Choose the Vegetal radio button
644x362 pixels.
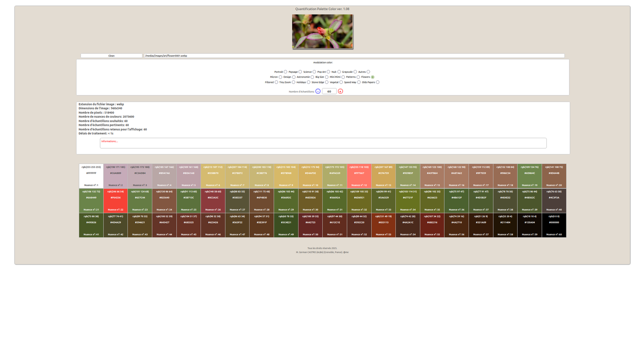point(341,82)
